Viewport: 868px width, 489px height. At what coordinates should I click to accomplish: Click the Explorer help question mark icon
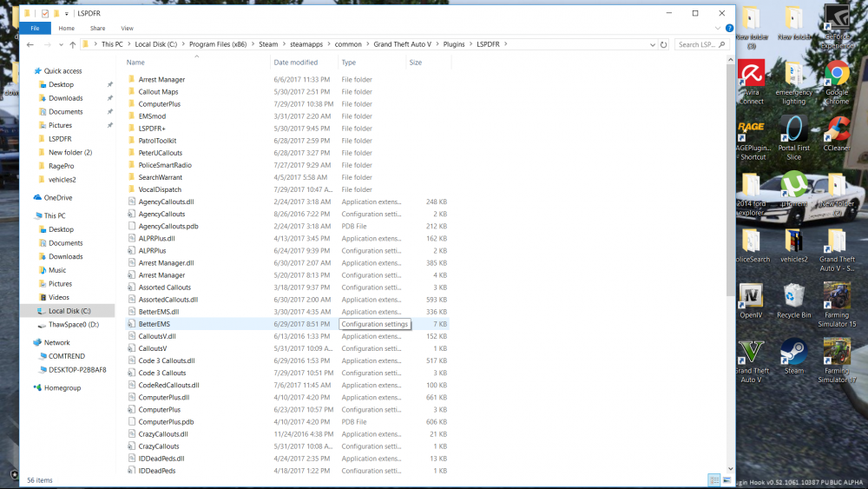pyautogui.click(x=729, y=29)
